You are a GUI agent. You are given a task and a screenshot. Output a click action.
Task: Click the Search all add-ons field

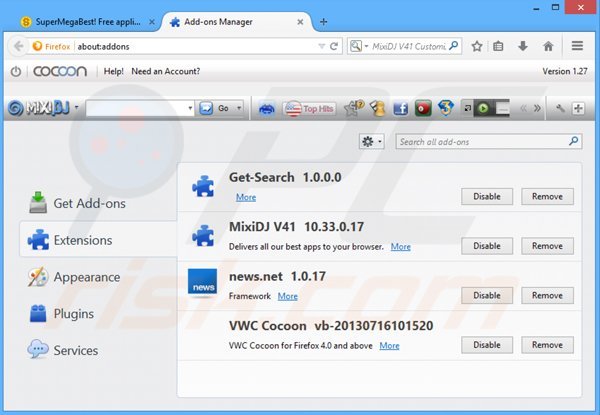coord(489,142)
